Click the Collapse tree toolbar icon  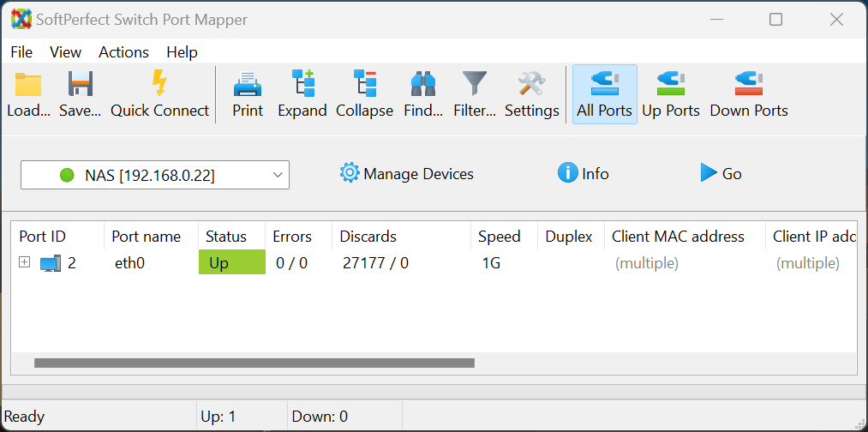coord(365,84)
